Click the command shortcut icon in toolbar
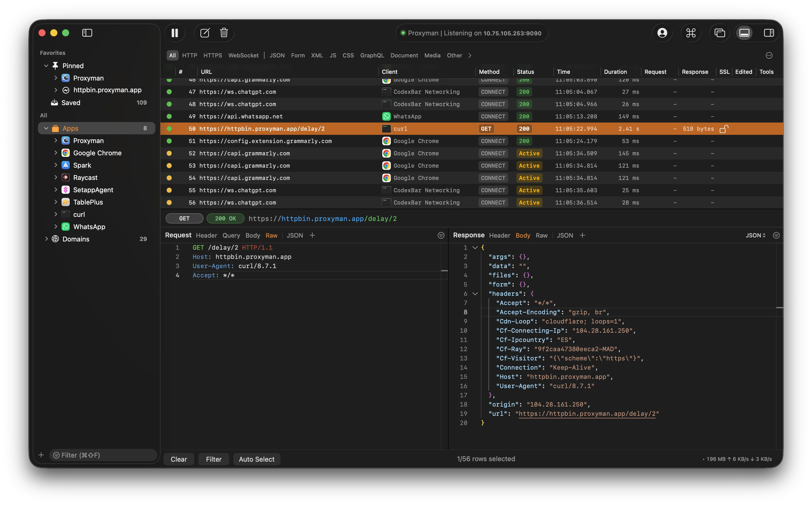Viewport: 812px width, 506px height. [691, 33]
